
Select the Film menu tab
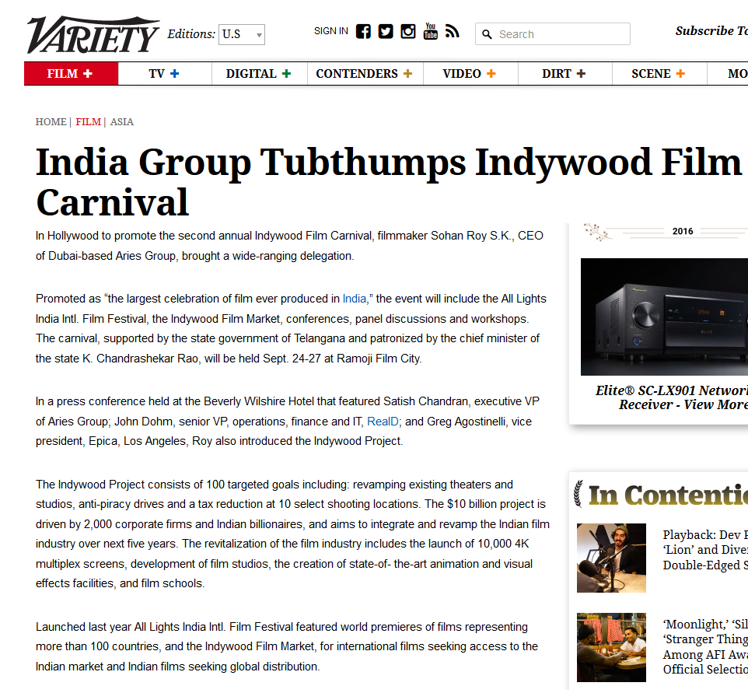click(x=71, y=74)
